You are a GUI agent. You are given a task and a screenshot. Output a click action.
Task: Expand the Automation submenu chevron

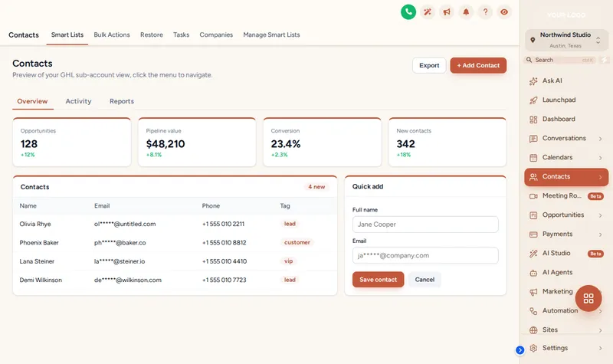pos(600,311)
